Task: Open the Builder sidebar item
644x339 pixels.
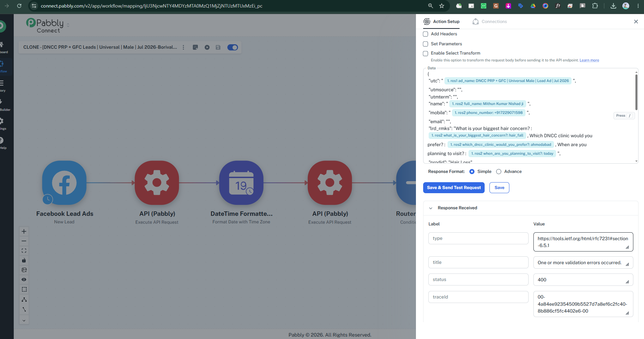Action: point(4,105)
